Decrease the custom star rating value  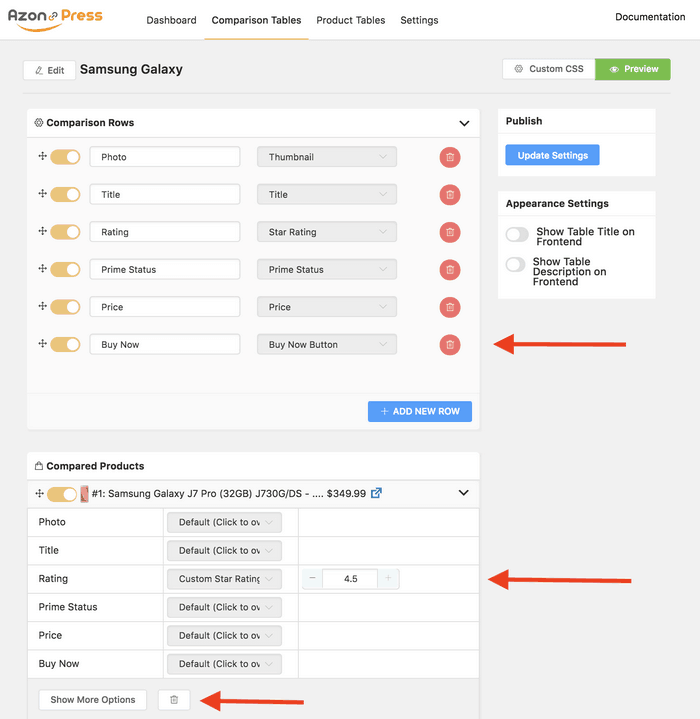tap(312, 579)
